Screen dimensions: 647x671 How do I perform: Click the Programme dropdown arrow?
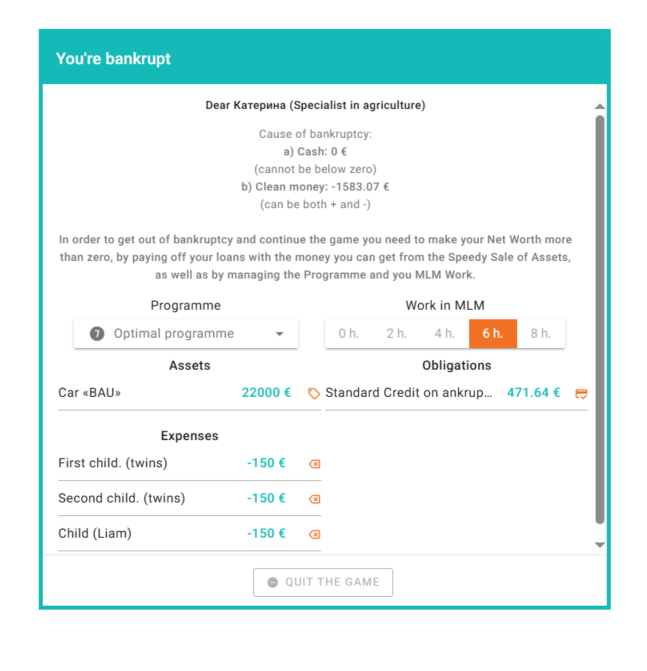(x=280, y=334)
